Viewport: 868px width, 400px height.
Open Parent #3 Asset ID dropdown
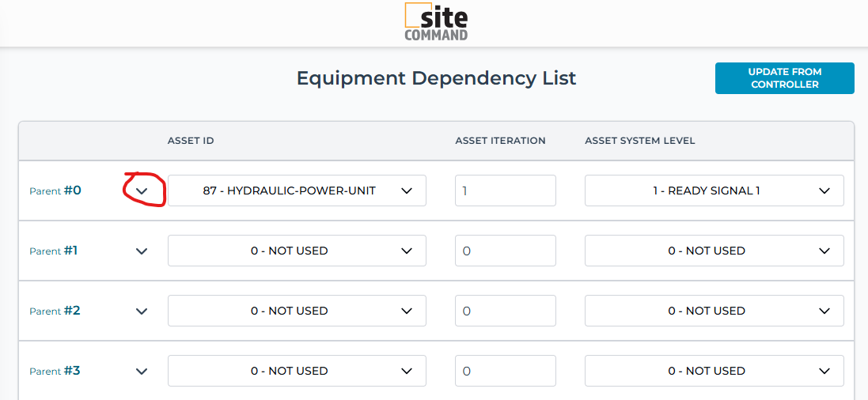(x=297, y=371)
